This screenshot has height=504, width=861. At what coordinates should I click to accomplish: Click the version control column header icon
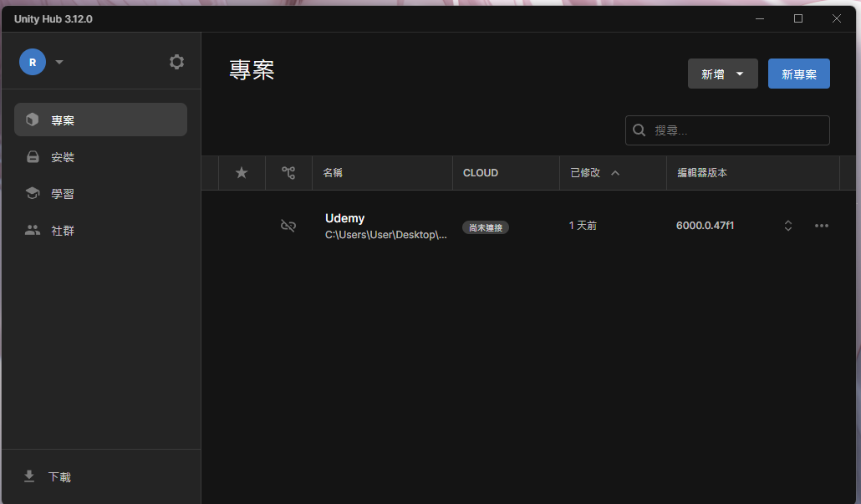288,173
